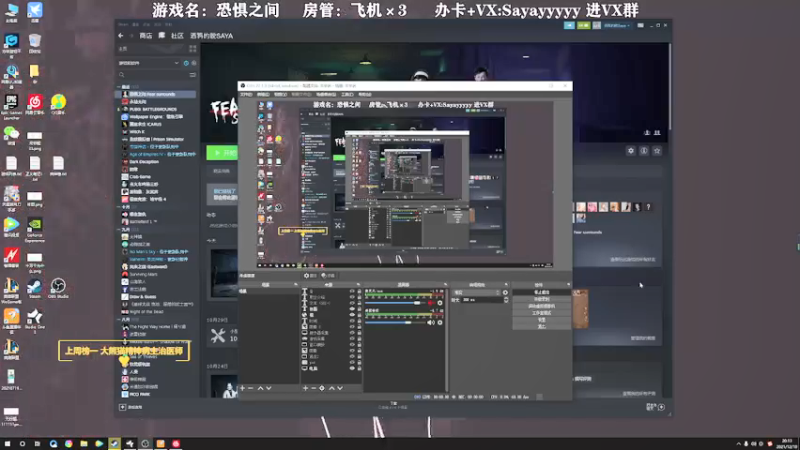Open gear settings for the first mixer channel
800x450 pixels.
[x=440, y=303]
